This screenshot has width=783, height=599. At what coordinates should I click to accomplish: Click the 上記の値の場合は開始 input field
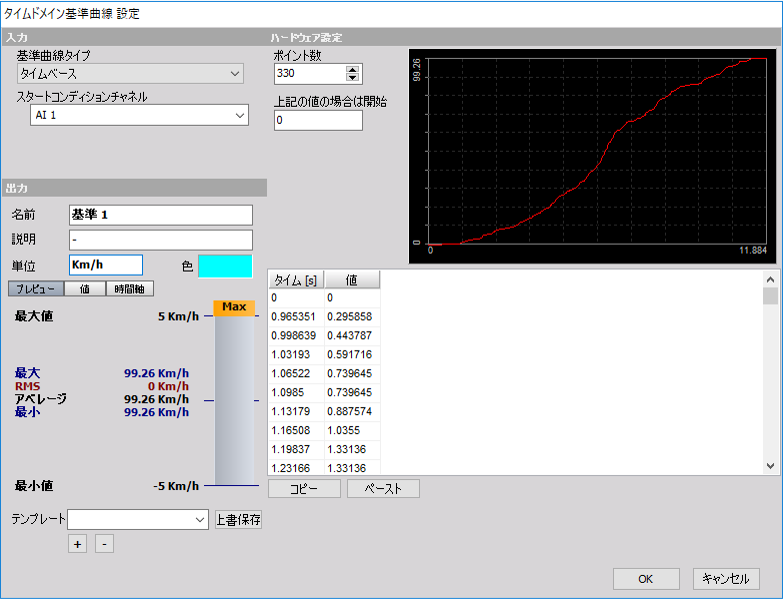(x=318, y=120)
